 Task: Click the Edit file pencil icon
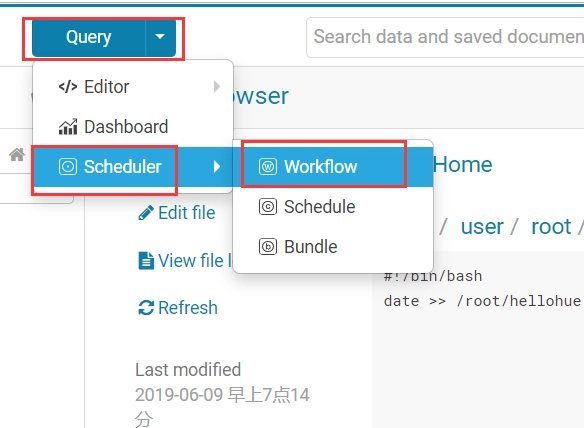146,213
